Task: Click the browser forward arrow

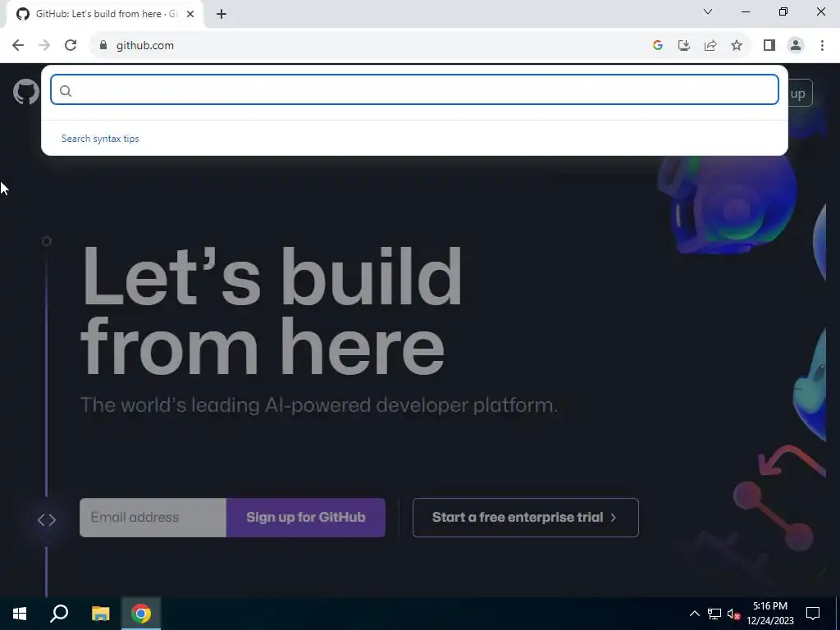Action: pos(44,46)
